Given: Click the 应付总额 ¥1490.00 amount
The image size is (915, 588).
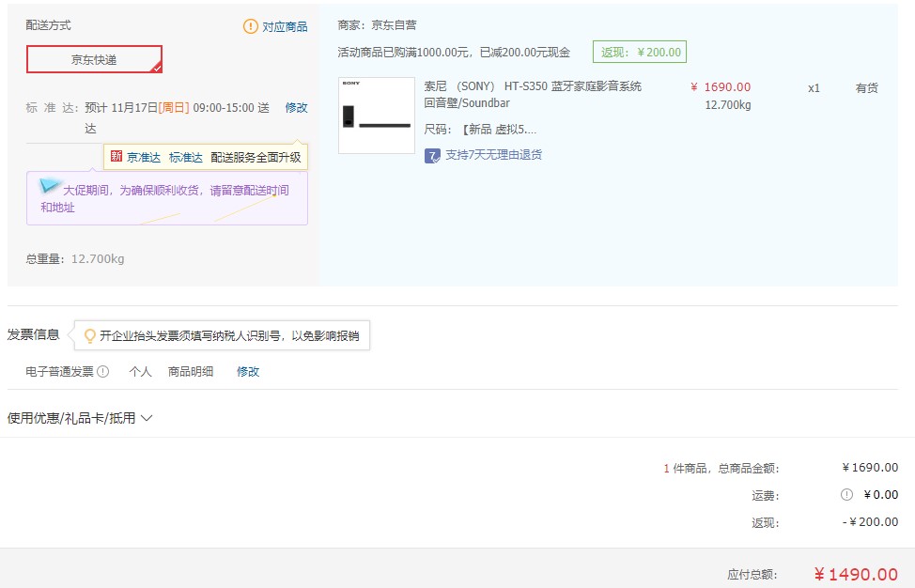Looking at the screenshot, I should [856, 575].
